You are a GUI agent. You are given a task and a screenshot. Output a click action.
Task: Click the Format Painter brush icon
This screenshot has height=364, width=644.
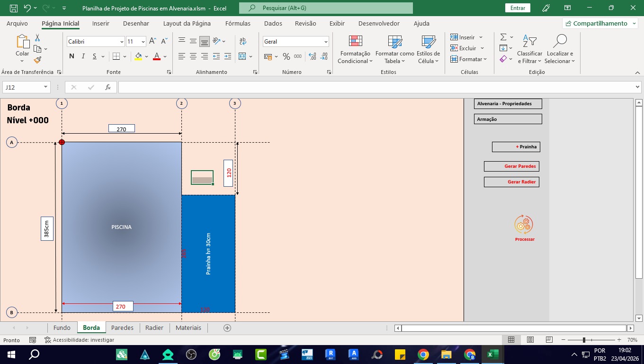point(37,60)
